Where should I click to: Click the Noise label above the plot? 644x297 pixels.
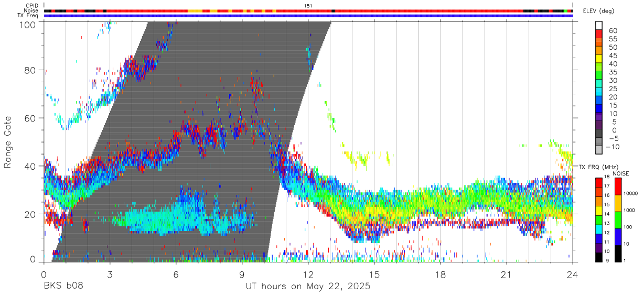click(31, 10)
